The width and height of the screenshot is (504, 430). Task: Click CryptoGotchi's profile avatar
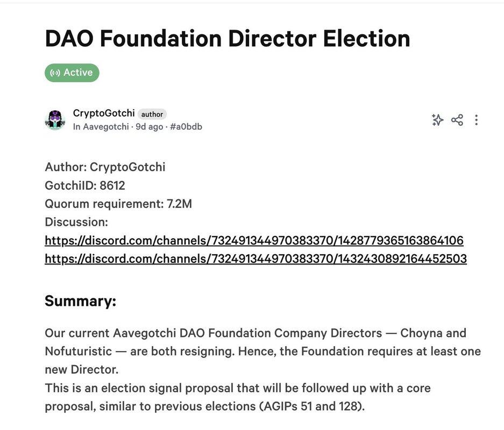click(55, 120)
